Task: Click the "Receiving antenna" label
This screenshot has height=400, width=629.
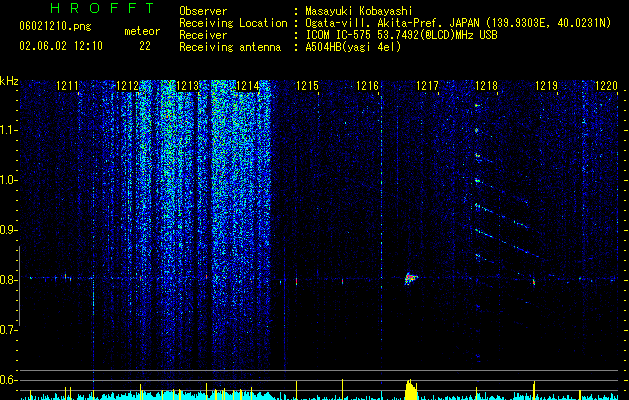Action: coord(230,47)
